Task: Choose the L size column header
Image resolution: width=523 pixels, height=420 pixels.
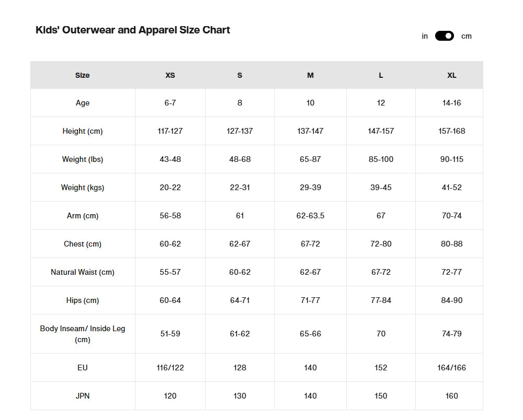Action: (381, 75)
